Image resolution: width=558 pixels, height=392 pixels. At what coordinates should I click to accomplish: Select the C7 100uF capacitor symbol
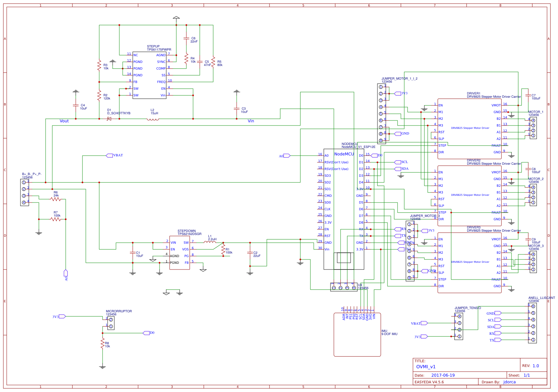pyautogui.click(x=528, y=95)
